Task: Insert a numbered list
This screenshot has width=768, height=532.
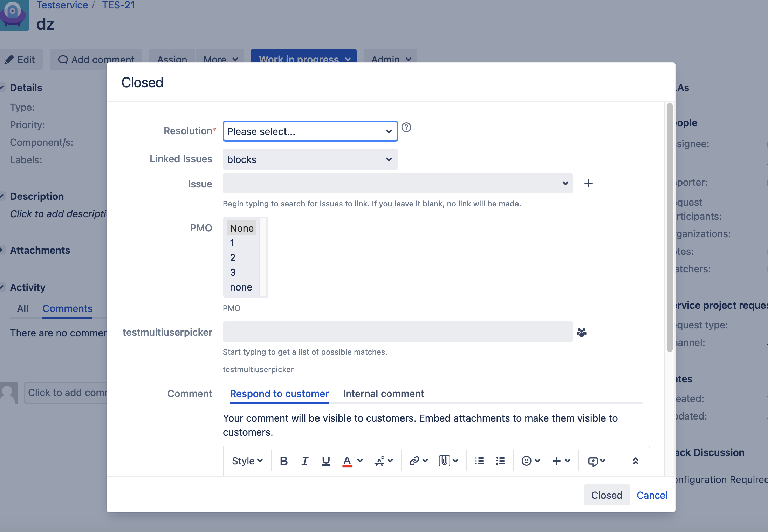Action: 500,461
